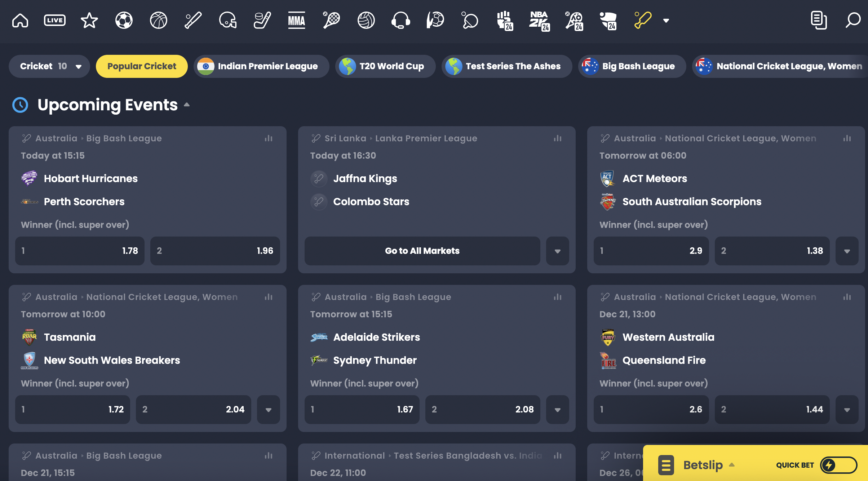The image size is (868, 481).
Task: Open the Cricket 10 dropdown
Action: 49,66
